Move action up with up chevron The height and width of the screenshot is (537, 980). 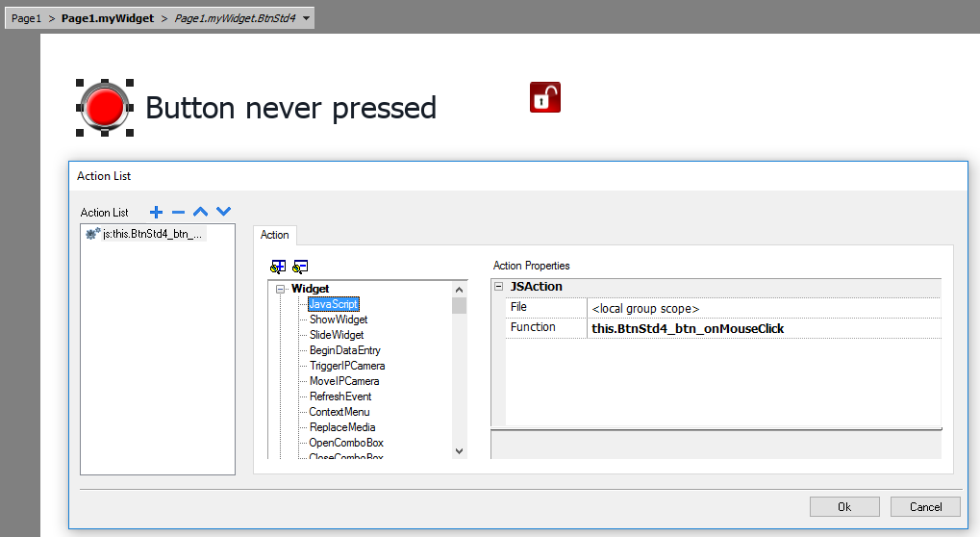tap(200, 212)
